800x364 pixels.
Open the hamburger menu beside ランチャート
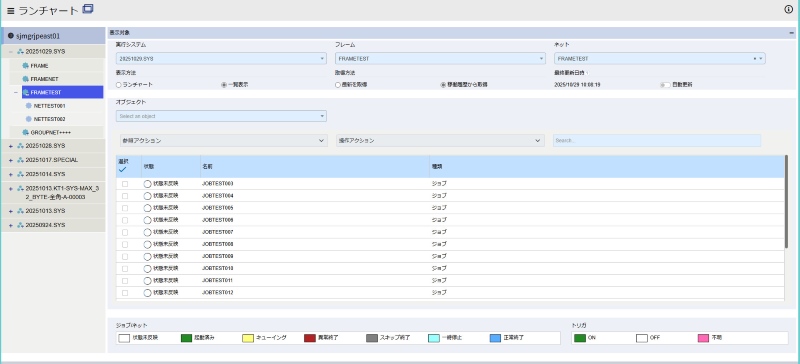tap(11, 10)
